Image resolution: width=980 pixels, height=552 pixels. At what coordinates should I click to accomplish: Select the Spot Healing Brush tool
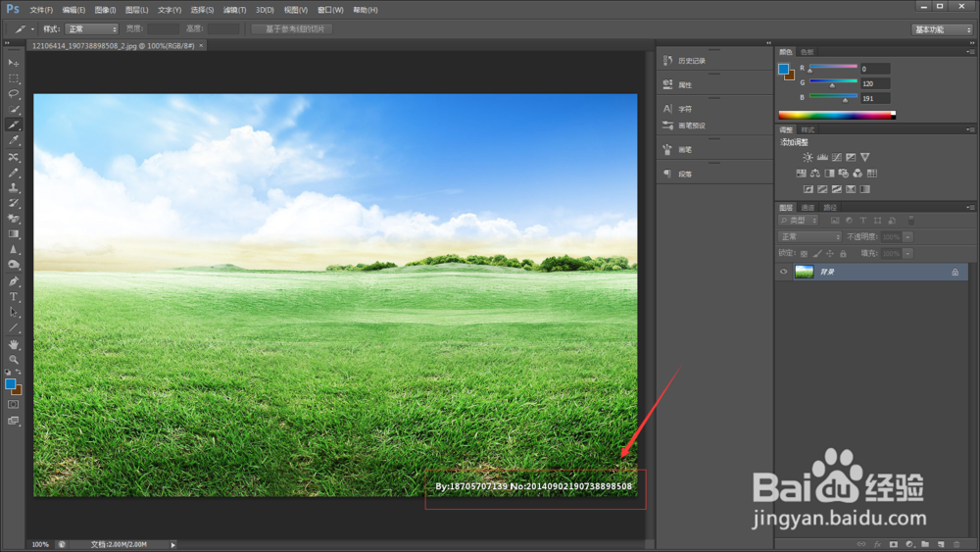pos(13,157)
